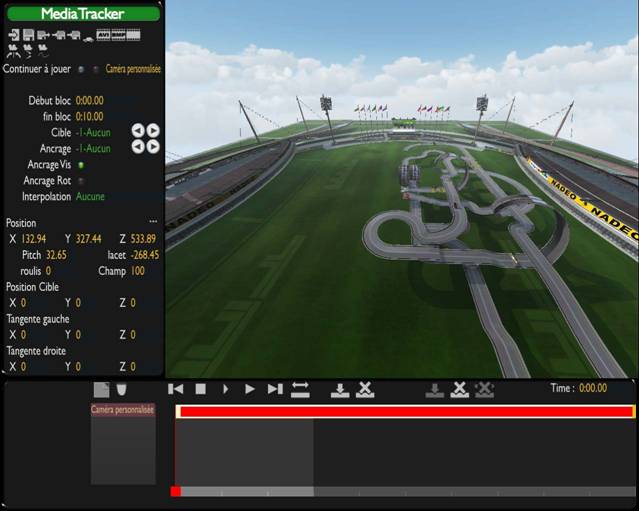639x511 pixels.
Task: Click the fit timeline width arrows icon
Action: (x=300, y=390)
